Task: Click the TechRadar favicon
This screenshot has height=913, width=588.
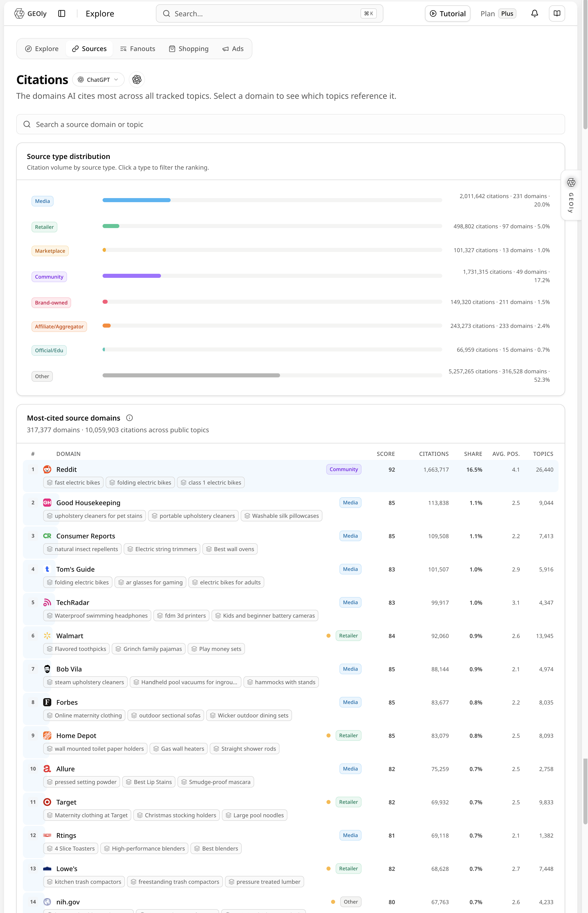Action: tap(47, 602)
